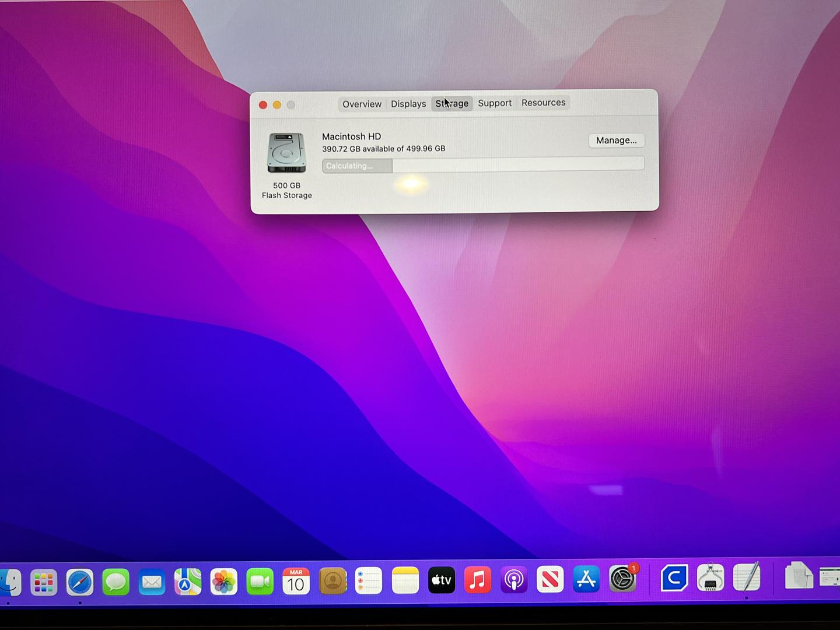Go to the Resources tab
The image size is (840, 630).
pos(544,103)
